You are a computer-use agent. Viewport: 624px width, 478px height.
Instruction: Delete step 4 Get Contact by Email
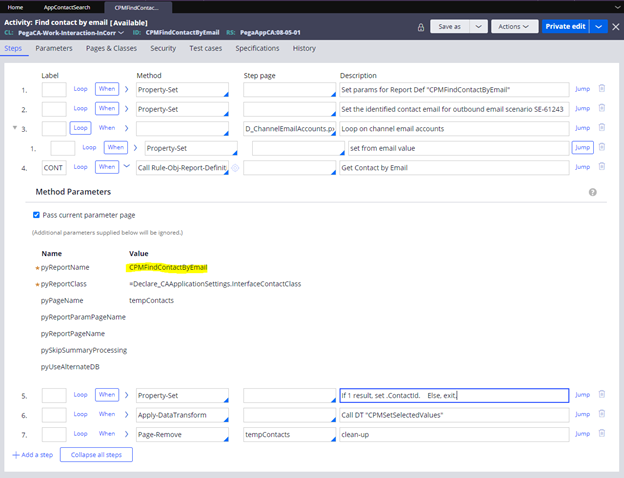point(601,166)
